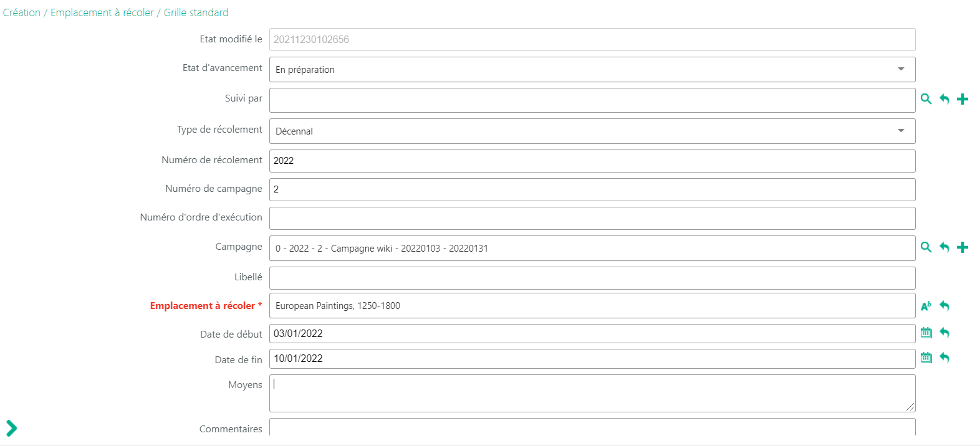Focus the Numéro d'ordre d'exécution field
980x446 pixels.
pos(592,218)
